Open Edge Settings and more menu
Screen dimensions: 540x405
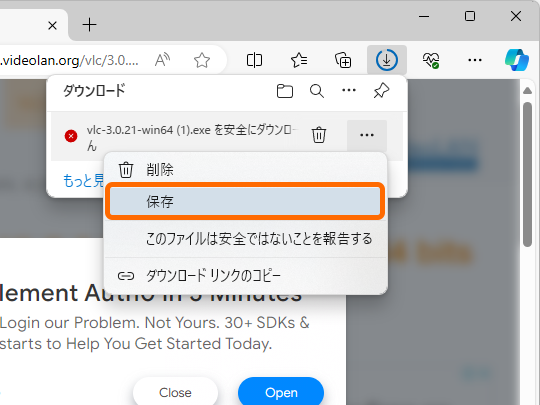(475, 60)
